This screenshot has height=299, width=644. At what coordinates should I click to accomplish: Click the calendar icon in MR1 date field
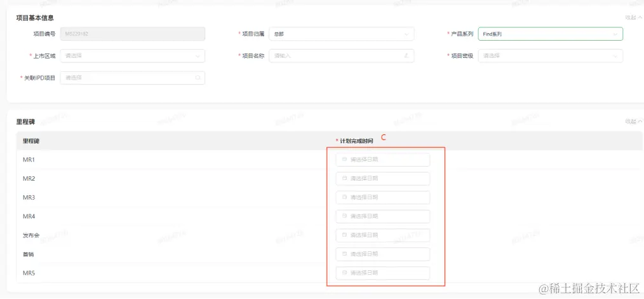tap(345, 159)
